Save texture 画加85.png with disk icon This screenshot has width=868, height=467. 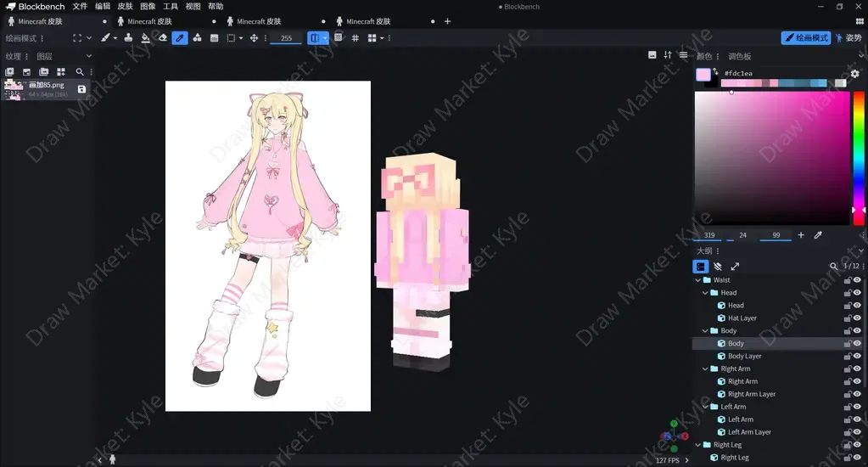pos(81,88)
